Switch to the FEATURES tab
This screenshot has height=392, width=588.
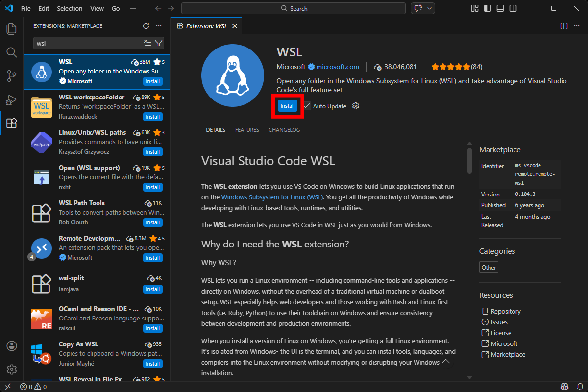(x=247, y=130)
